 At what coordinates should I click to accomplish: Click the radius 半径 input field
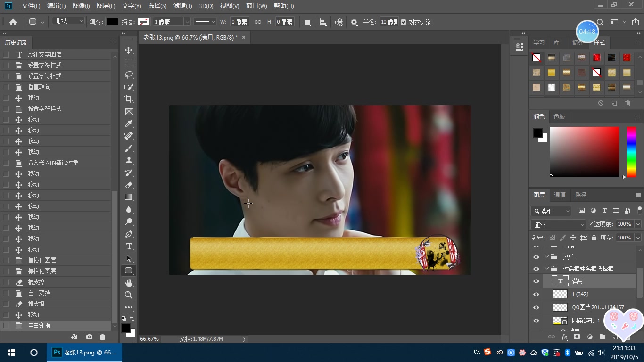coord(389,22)
